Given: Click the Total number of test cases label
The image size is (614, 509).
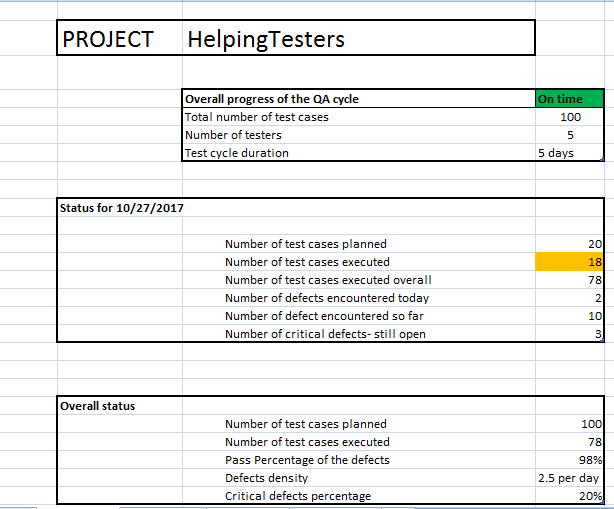Looking at the screenshot, I should click(256, 117).
